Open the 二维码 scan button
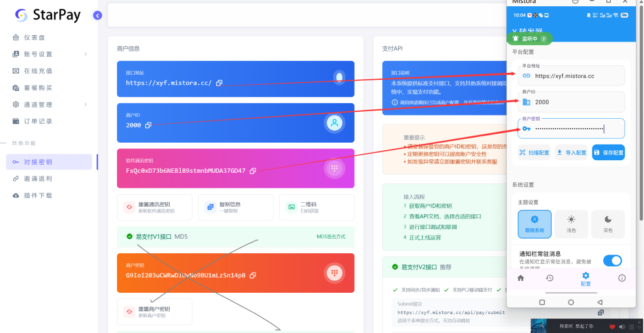The height and width of the screenshot is (333, 644). (317, 207)
